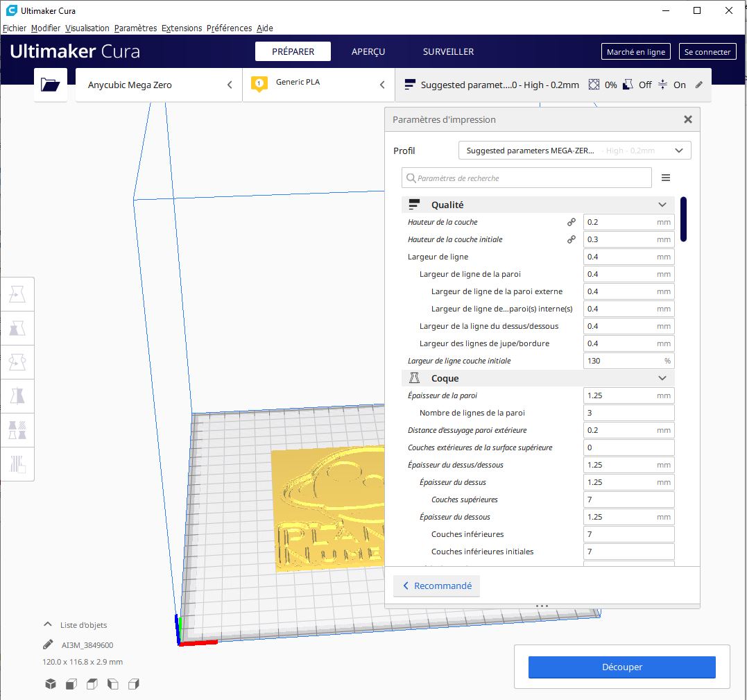Click the Qualité category icon
747x700 pixels.
[x=415, y=205]
